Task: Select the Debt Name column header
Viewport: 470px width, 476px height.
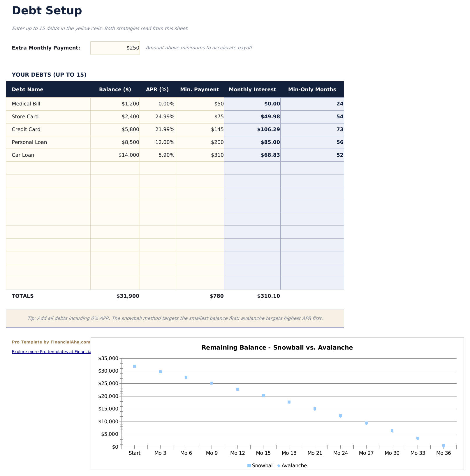Action: tap(27, 89)
